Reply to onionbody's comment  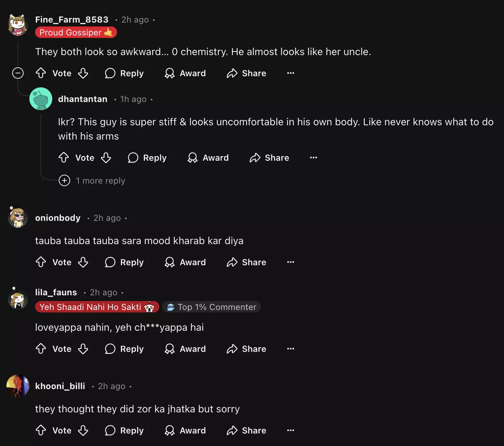tap(124, 262)
